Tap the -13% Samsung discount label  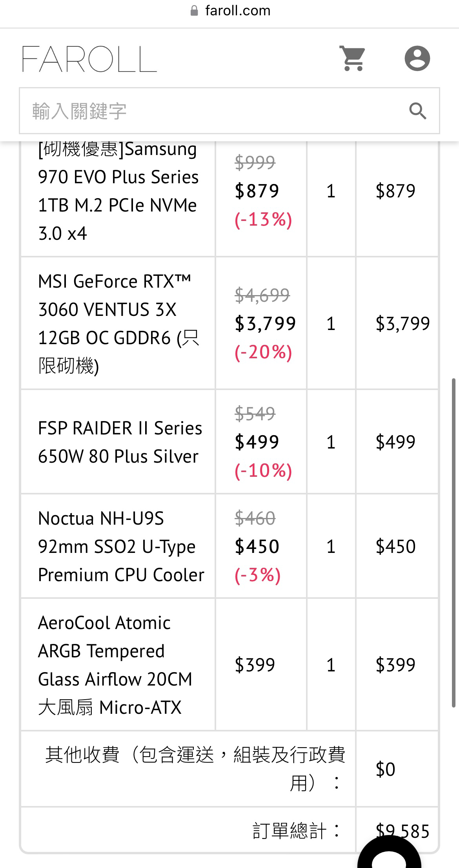point(263,220)
